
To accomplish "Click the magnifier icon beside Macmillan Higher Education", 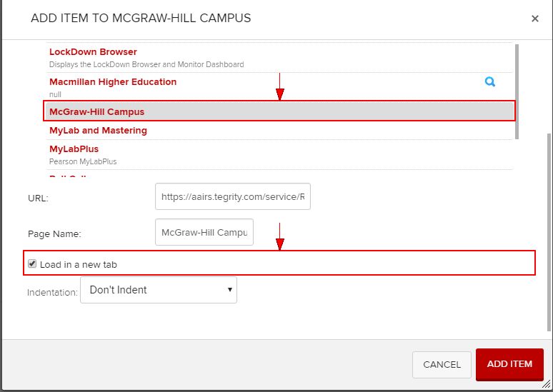I will point(490,82).
